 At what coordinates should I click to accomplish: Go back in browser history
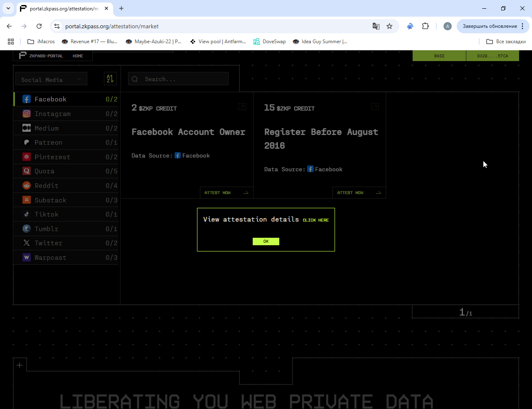click(x=9, y=26)
